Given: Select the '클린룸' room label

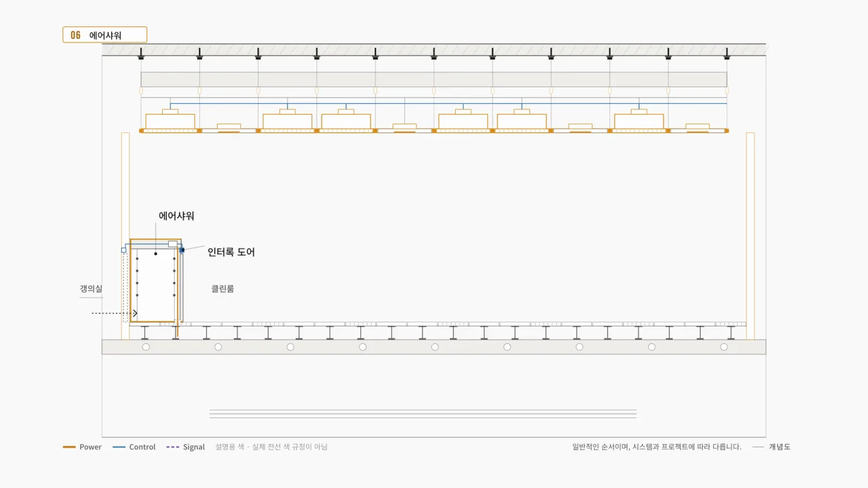Looking at the screenshot, I should (222, 289).
